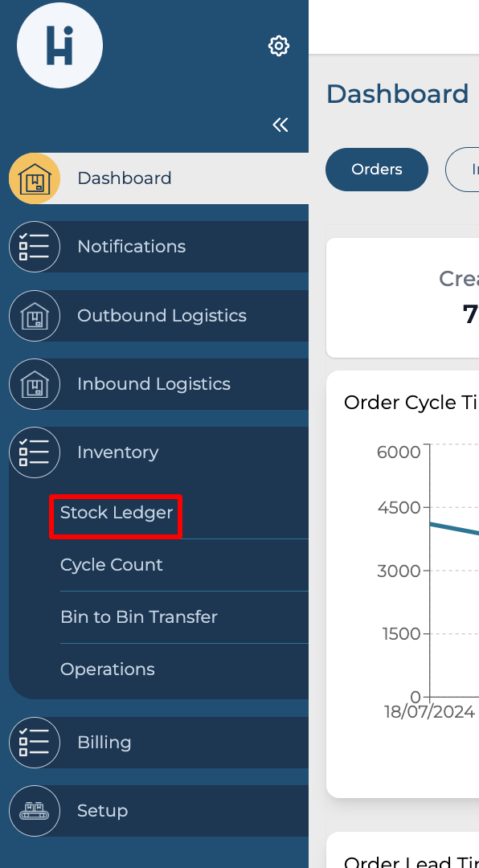The width and height of the screenshot is (479, 868).
Task: Click the Inventory checklist icon
Action: 35,452
